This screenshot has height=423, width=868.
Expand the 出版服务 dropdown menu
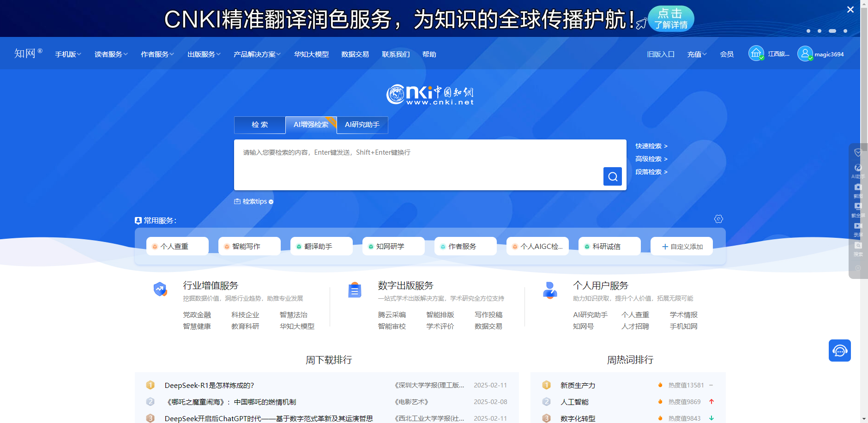204,54
